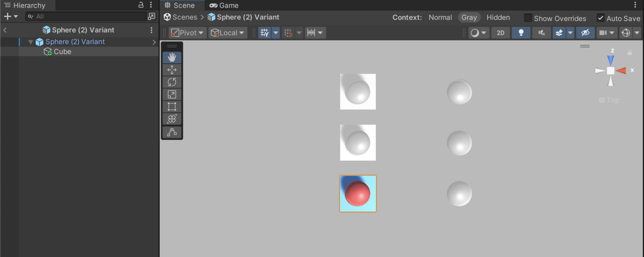This screenshot has width=644, height=257.
Task: Open the Hierarchy panel menu
Action: coord(151,5)
